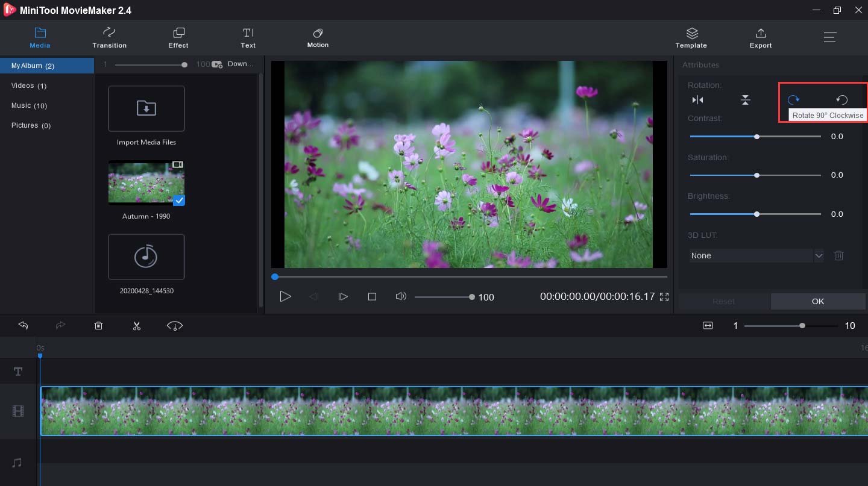The height and width of the screenshot is (486, 868).
Task: Delete the 3D LUT with trash icon
Action: click(838, 255)
